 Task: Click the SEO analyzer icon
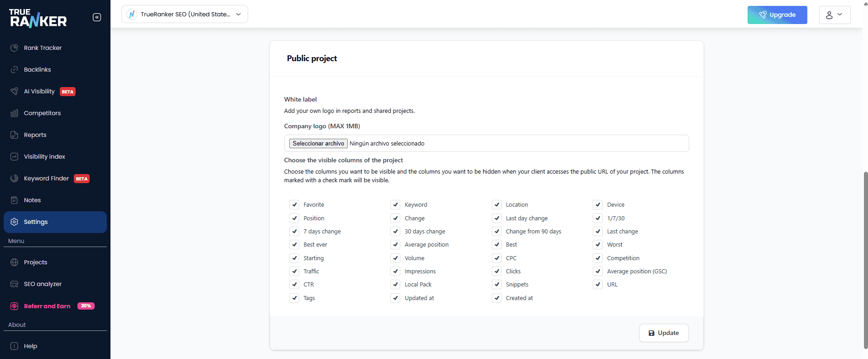pos(14,284)
